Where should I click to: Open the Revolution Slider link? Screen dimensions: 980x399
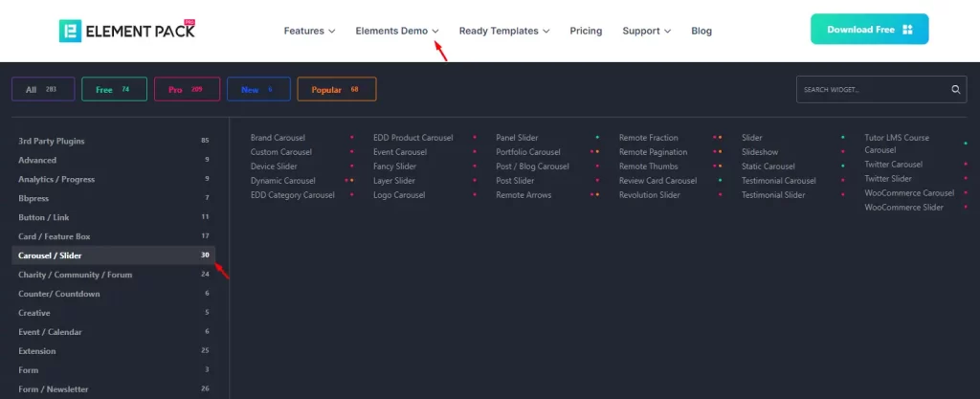[650, 195]
